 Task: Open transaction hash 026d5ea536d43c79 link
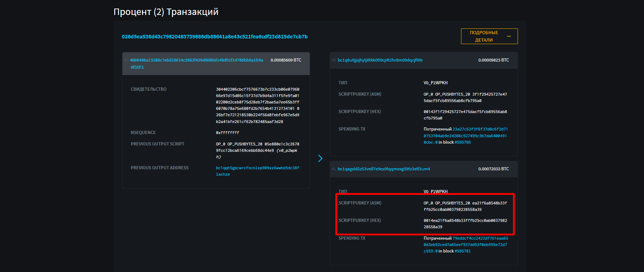point(215,37)
